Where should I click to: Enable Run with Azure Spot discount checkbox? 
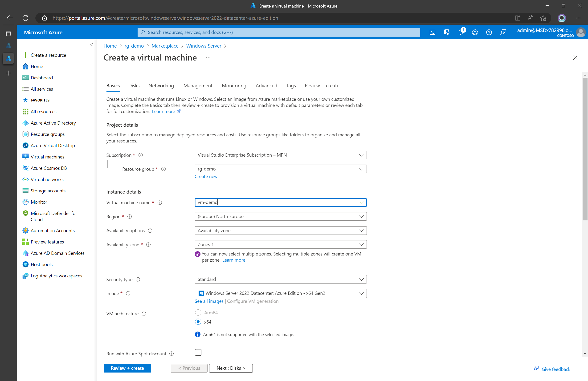tap(198, 352)
